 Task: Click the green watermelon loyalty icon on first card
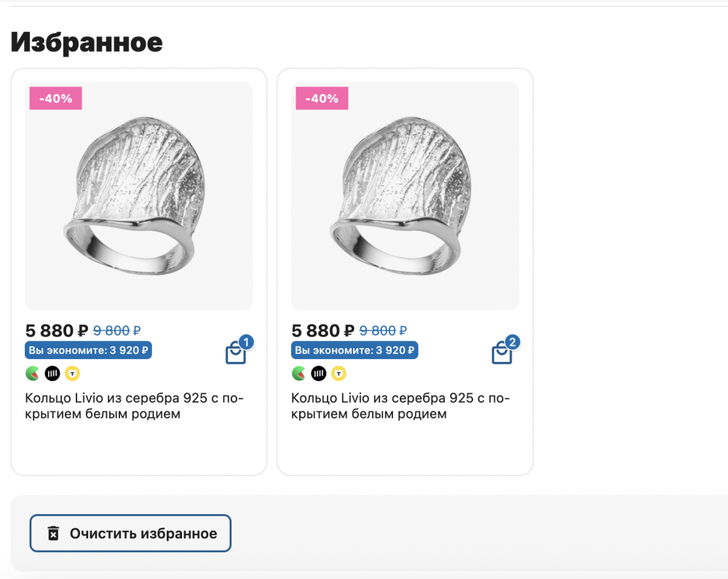pyautogui.click(x=31, y=373)
